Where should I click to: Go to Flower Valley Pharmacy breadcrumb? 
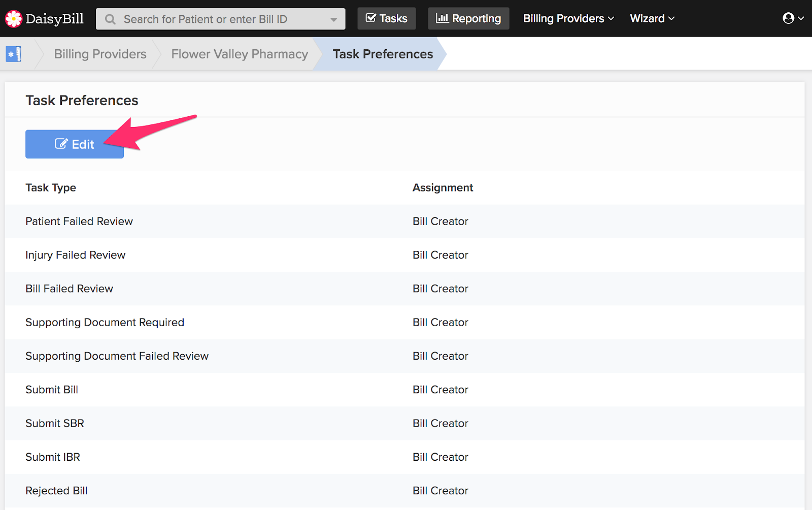[240, 54]
